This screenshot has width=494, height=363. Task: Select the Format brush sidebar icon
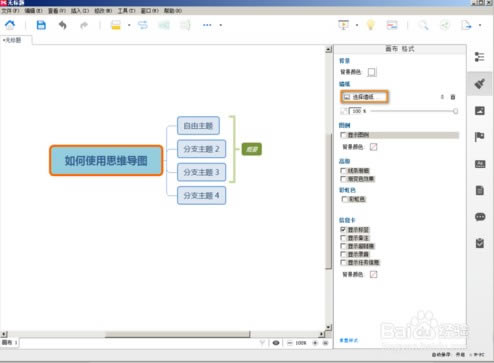pos(480,83)
